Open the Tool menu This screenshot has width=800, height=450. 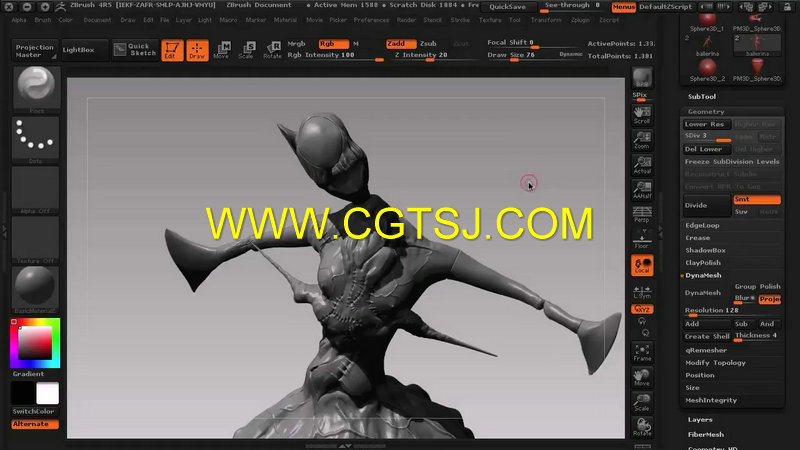[x=515, y=20]
